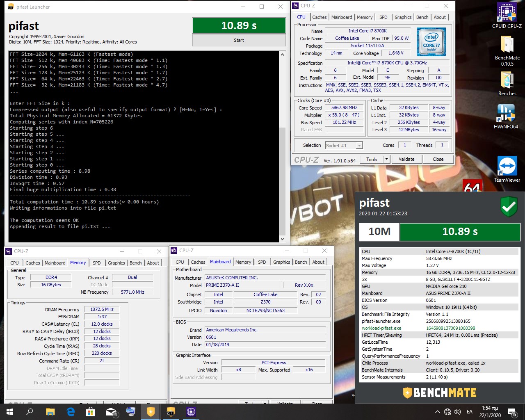Screen dimensions: 525x420
Task: Open the About tab in top CPU-Z window
Action: pos(440,17)
